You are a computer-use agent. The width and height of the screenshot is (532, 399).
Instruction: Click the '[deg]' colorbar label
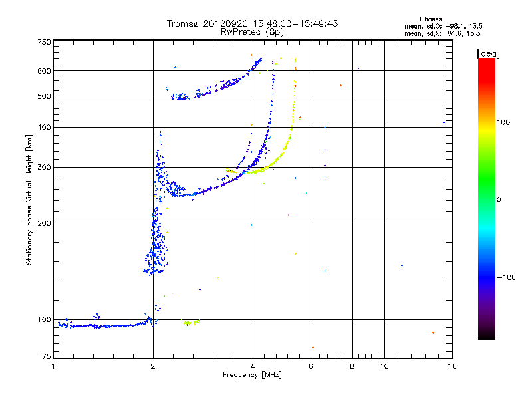[488, 53]
